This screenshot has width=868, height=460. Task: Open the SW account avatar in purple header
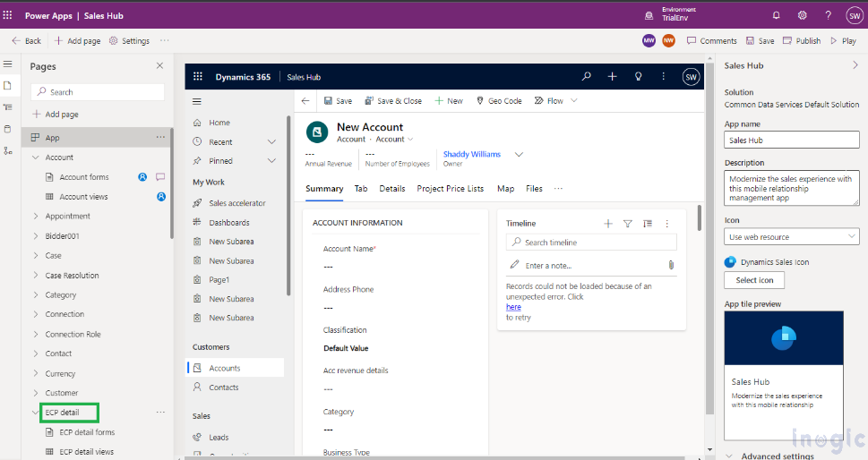[855, 16]
